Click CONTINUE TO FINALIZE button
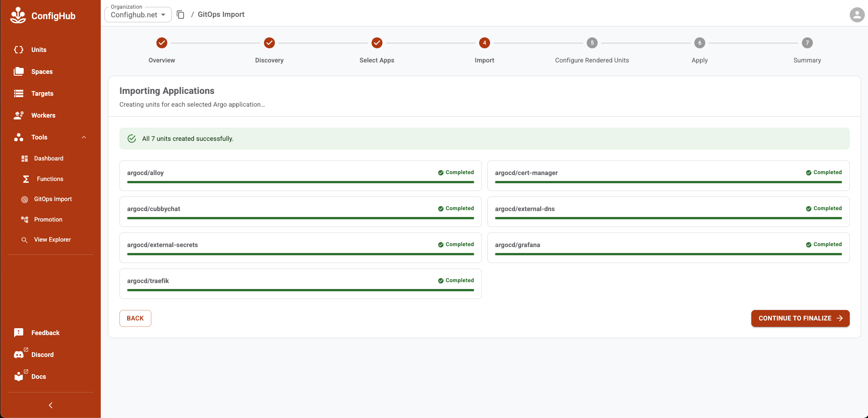 [801, 318]
